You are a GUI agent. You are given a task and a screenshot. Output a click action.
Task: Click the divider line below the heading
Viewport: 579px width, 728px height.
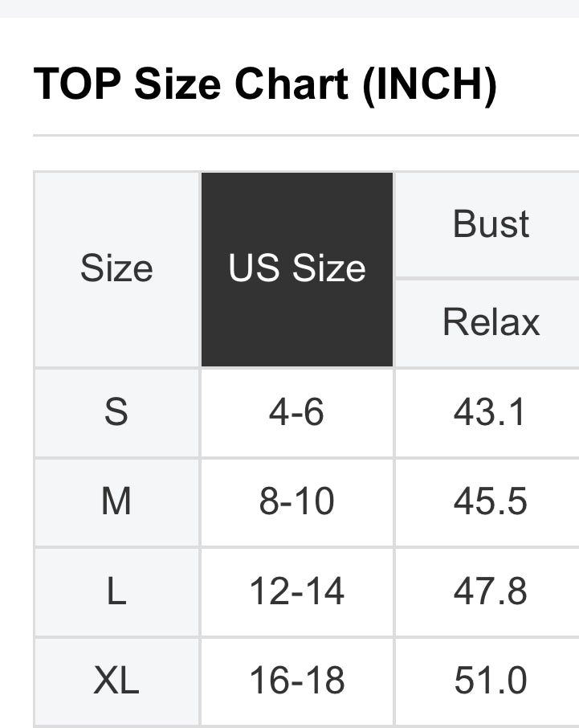click(305, 135)
